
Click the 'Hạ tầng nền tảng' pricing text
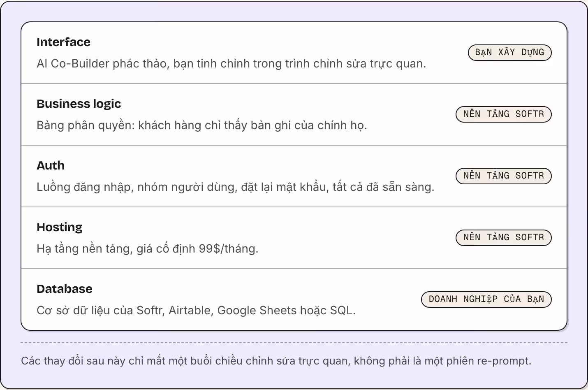(147, 249)
